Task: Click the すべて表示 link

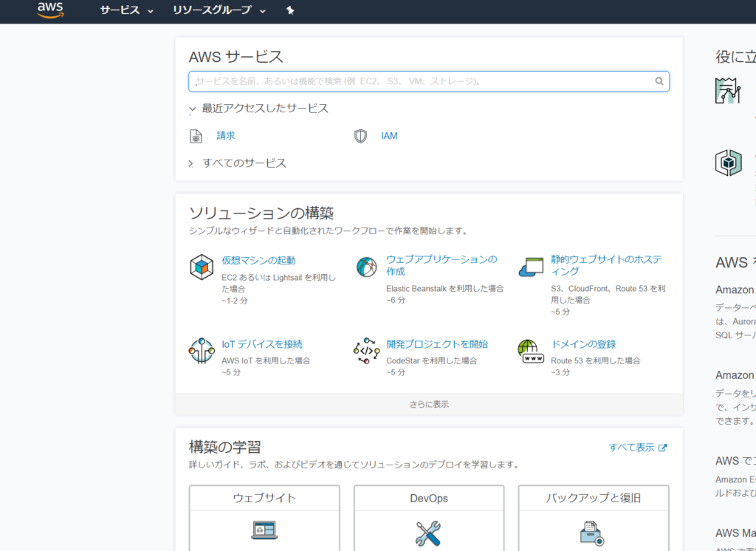Action: tap(637, 448)
